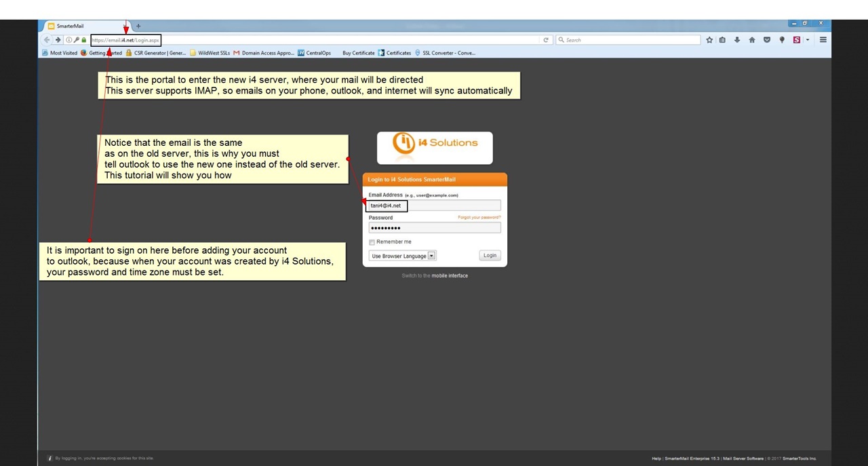Click the Password input field
The height and width of the screenshot is (466, 868).
pyautogui.click(x=435, y=228)
